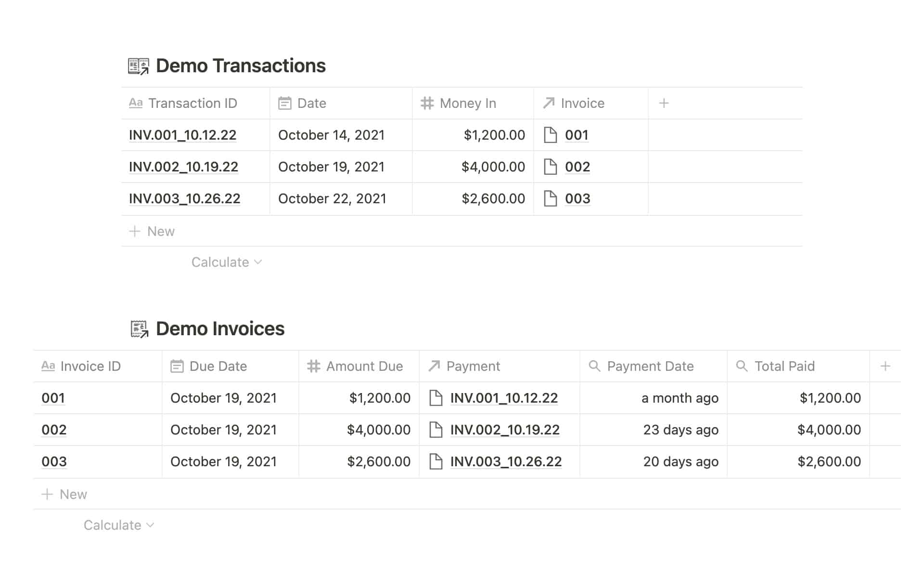This screenshot has height=578, width=924.
Task: Click the magnifier icon on Total Paid header
Action: pyautogui.click(x=742, y=366)
